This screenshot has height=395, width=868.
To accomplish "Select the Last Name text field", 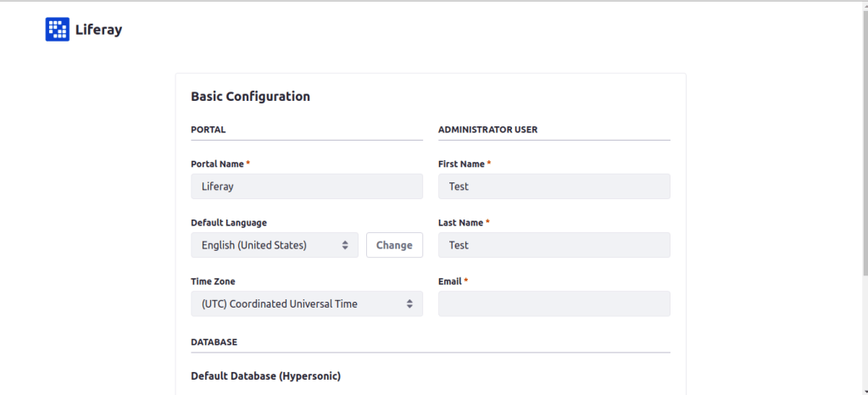I will click(554, 245).
